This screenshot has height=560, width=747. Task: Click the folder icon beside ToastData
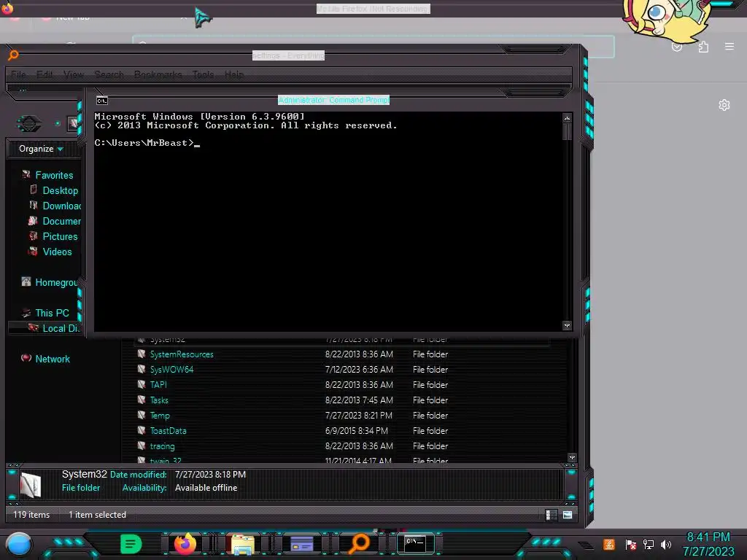142,430
